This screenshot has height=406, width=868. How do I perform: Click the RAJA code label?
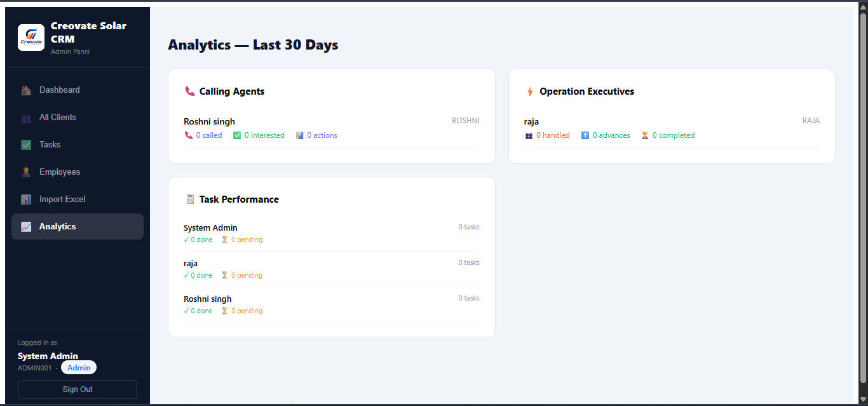(x=811, y=121)
